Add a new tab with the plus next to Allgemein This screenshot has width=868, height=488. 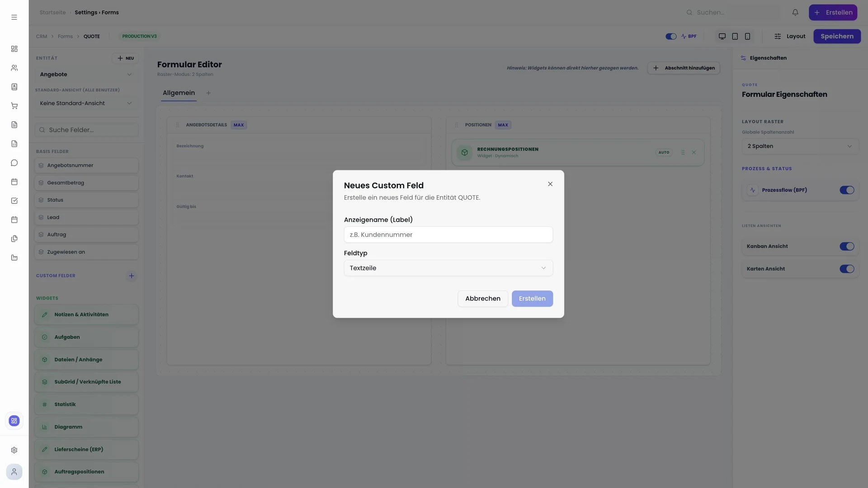click(x=208, y=93)
